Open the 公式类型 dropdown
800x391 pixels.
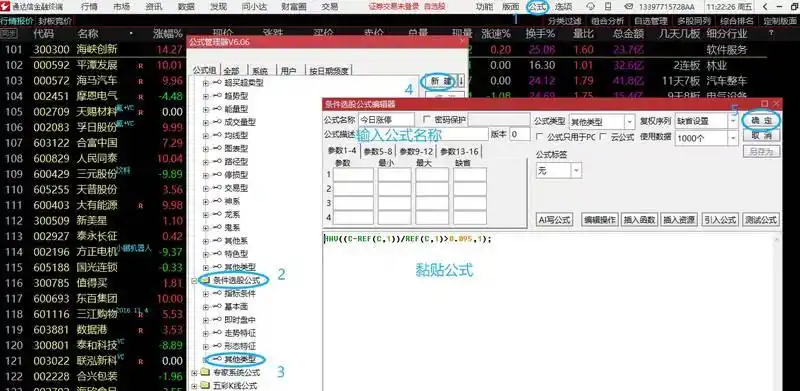point(602,122)
